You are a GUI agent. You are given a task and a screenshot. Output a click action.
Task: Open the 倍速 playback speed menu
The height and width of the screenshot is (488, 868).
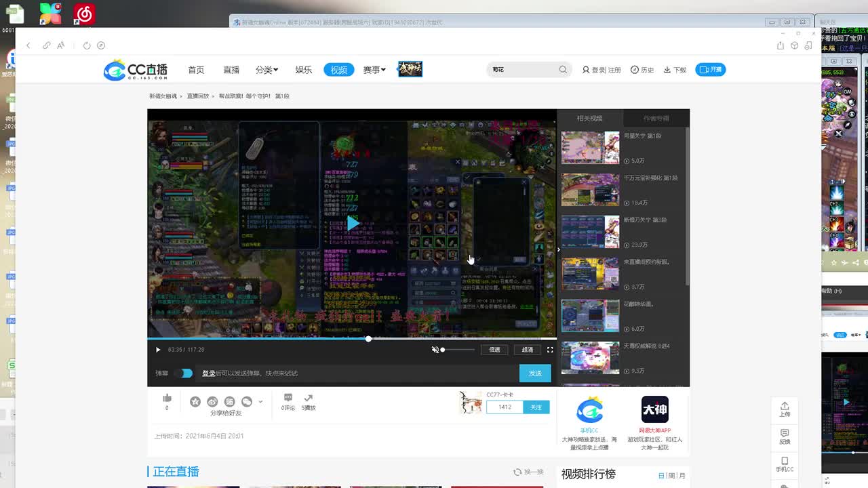tap(494, 350)
